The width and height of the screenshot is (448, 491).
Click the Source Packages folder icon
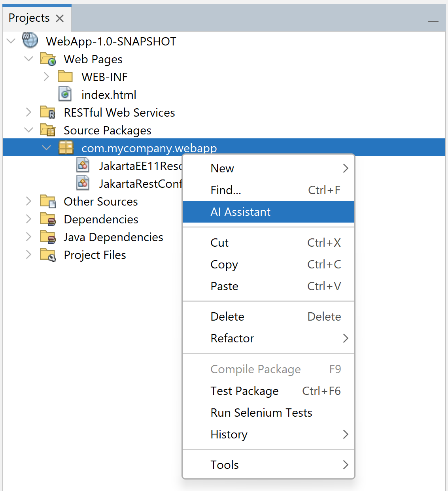pos(47,130)
